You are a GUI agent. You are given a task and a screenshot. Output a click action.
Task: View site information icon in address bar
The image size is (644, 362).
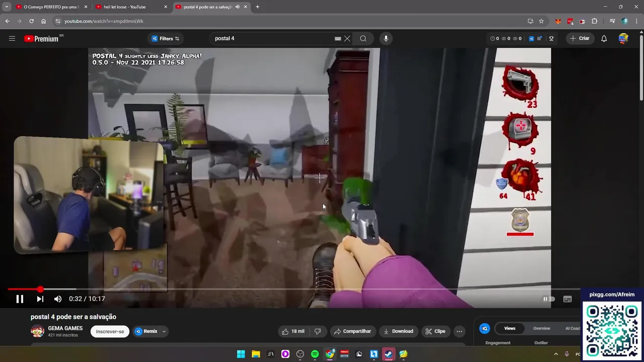(x=58, y=21)
